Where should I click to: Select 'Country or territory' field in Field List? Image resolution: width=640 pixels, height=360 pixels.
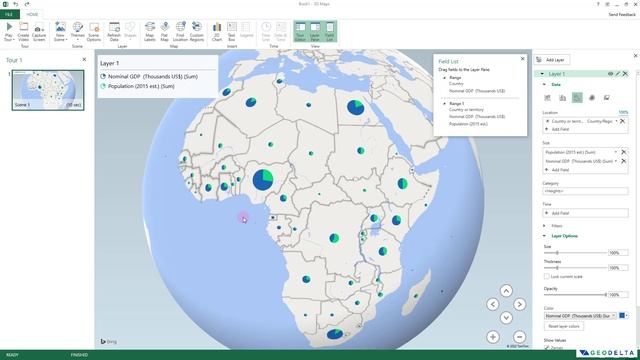pyautogui.click(x=466, y=109)
